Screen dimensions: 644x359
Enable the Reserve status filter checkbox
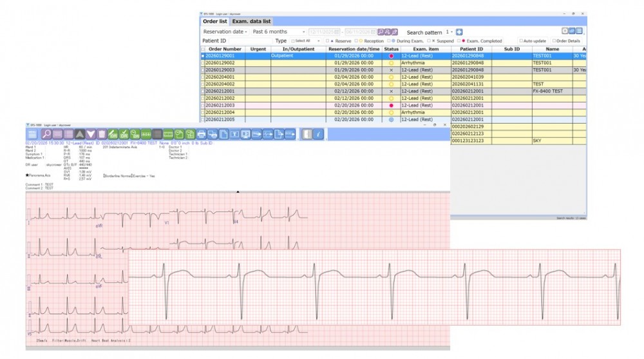tap(327, 41)
